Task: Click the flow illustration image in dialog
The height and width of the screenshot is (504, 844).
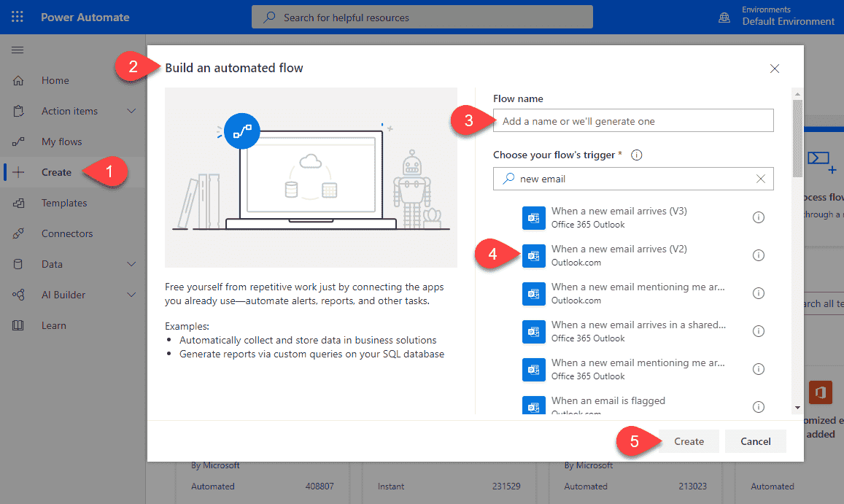Action: coord(311,178)
